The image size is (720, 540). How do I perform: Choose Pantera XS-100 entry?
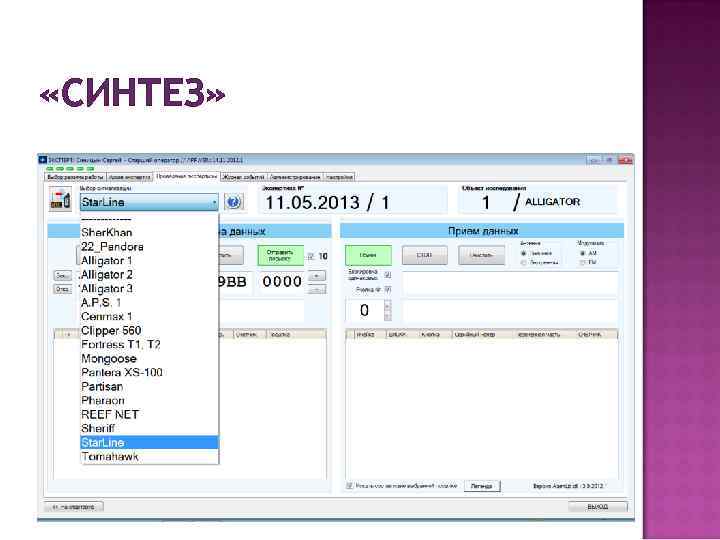click(149, 372)
